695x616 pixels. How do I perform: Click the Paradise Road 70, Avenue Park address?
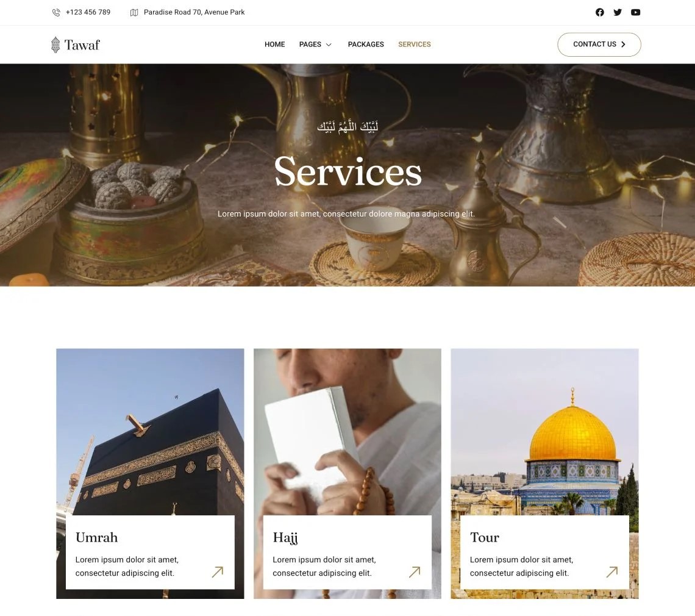[x=194, y=12]
